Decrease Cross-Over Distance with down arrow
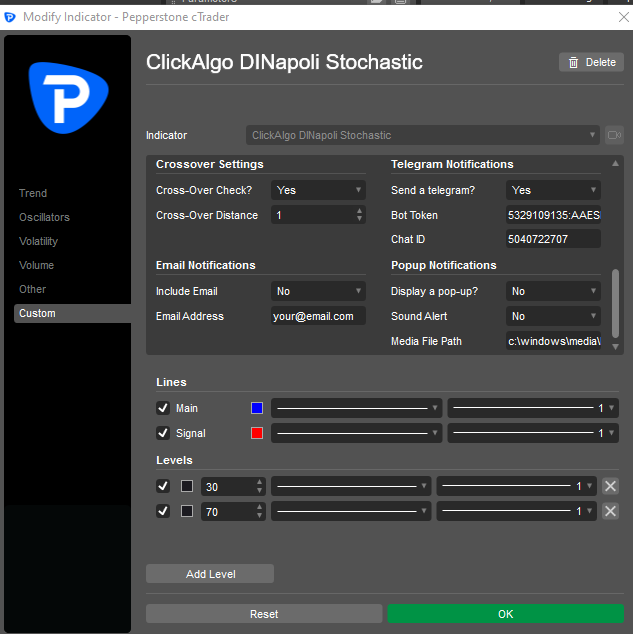The height and width of the screenshot is (634, 633). (x=359, y=219)
